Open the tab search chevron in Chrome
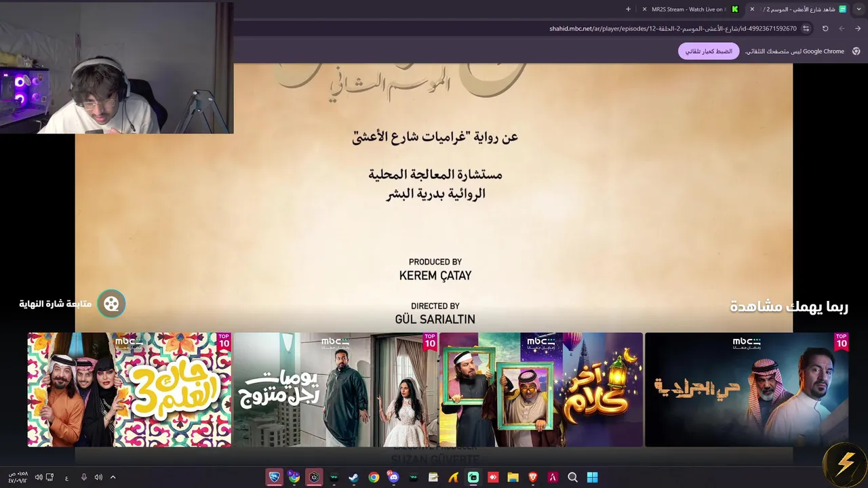This screenshot has width=868, height=488. (859, 9)
